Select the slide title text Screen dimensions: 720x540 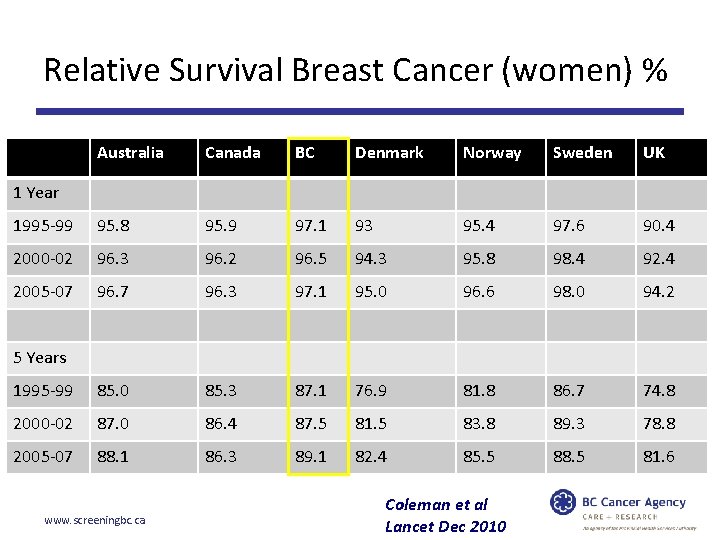[x=355, y=71]
